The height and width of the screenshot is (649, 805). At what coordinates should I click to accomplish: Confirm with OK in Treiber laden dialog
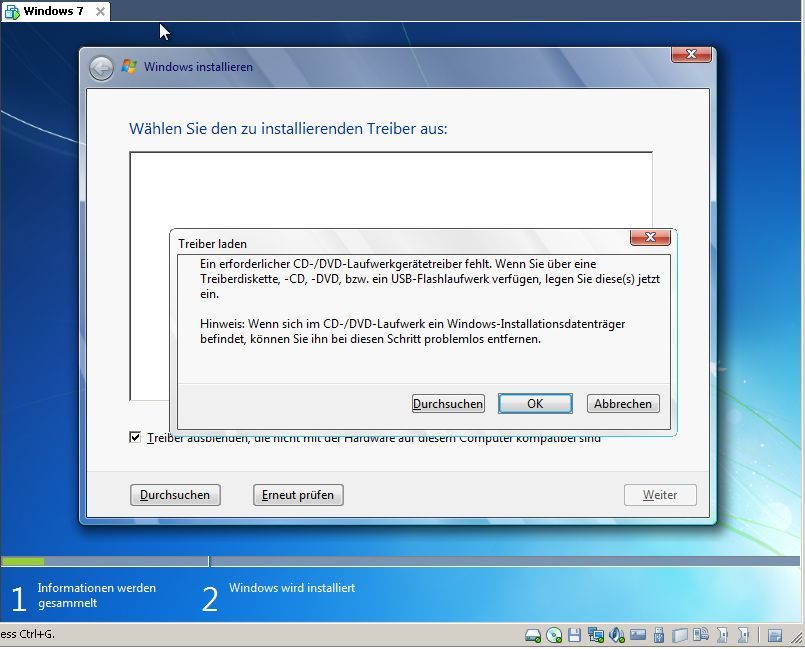coord(535,404)
